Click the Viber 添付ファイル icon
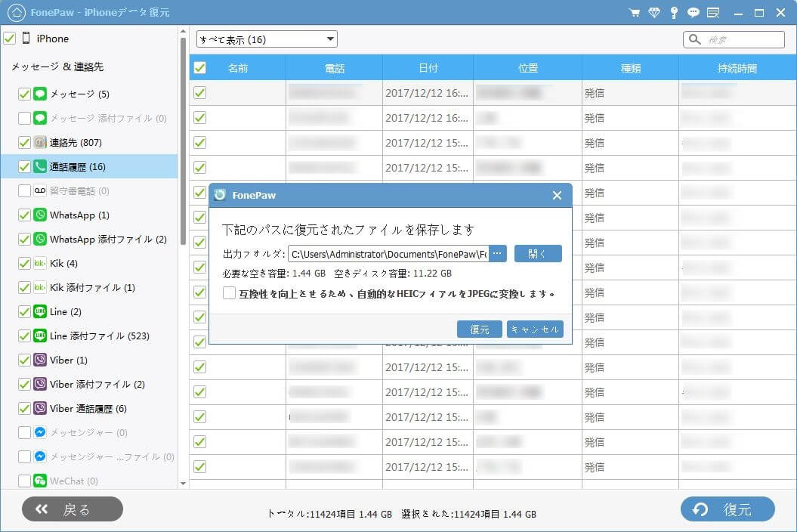Image resolution: width=797 pixels, height=532 pixels. 40,384
